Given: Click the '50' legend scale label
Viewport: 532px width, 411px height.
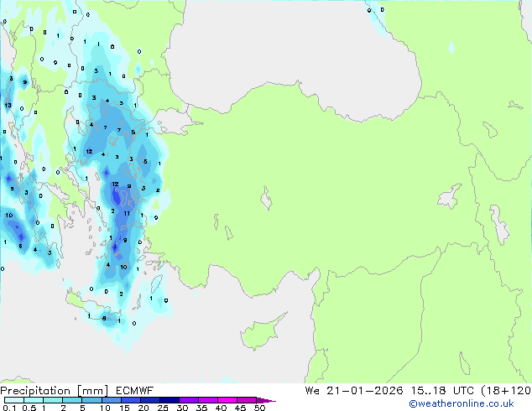Looking at the screenshot, I should (x=259, y=408).
